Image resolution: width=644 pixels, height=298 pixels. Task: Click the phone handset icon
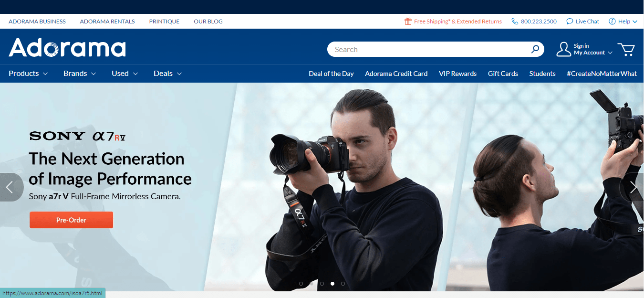[515, 21]
